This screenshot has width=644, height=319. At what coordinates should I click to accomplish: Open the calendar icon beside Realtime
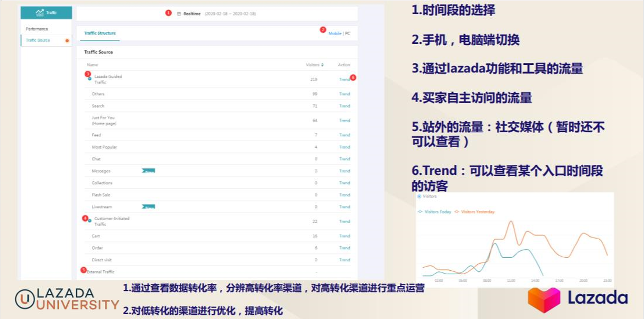point(179,14)
